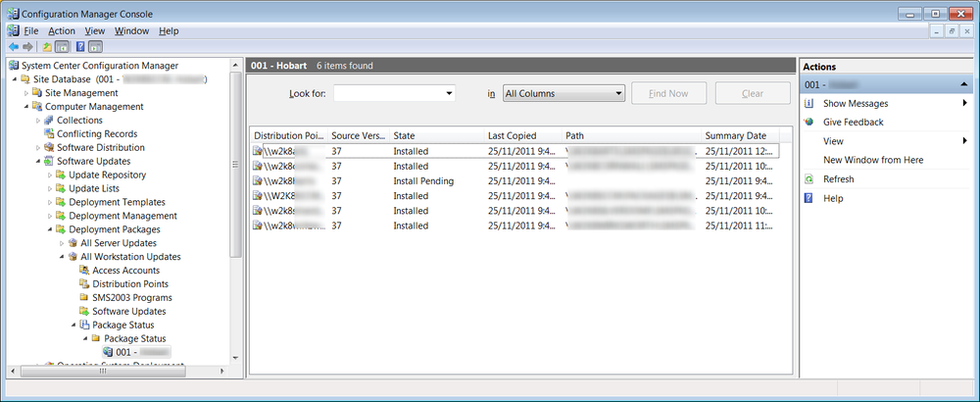Open the Help menu in menu bar
Screen dimensions: 980x402
169,30
